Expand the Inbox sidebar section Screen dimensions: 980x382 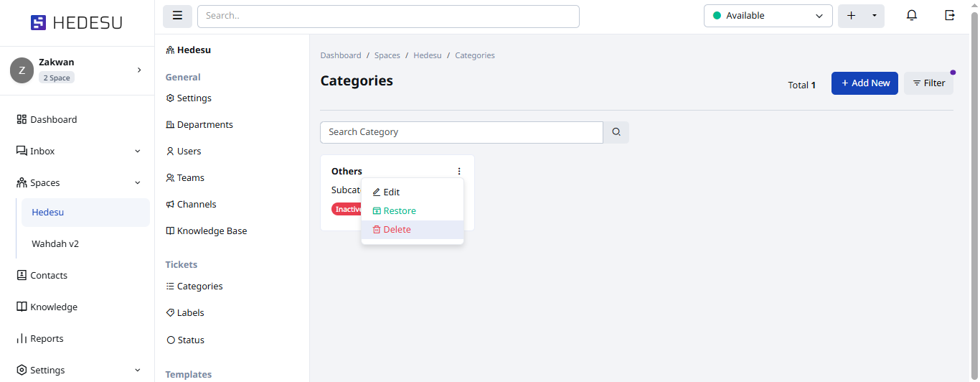point(138,152)
